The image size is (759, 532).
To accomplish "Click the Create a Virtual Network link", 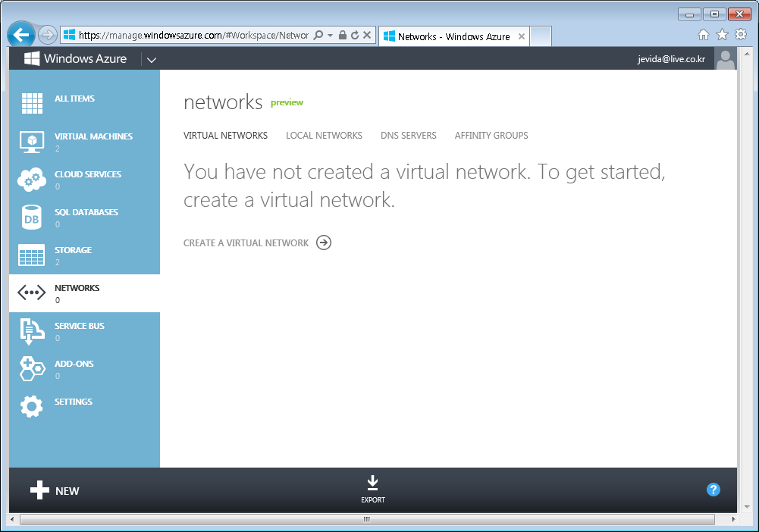I will pos(246,243).
